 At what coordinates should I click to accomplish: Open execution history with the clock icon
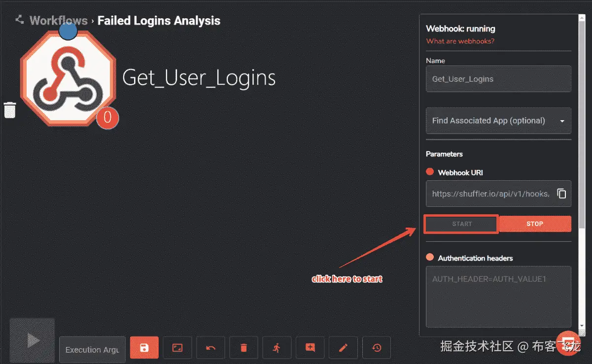pos(376,347)
